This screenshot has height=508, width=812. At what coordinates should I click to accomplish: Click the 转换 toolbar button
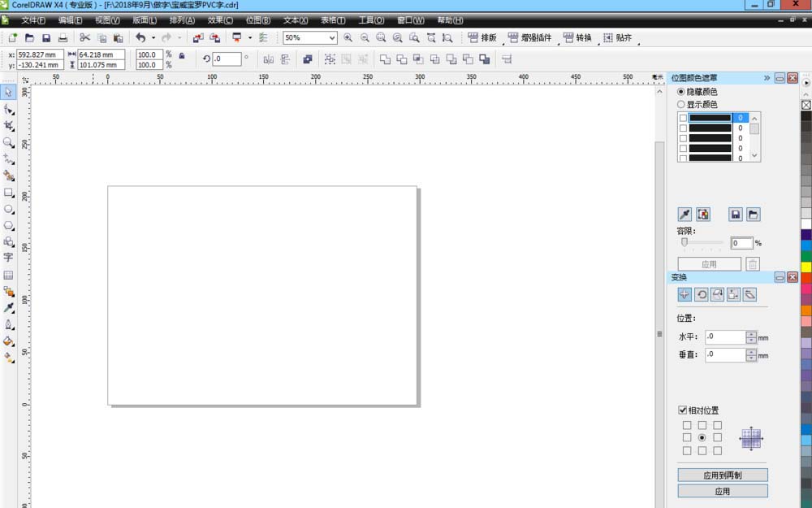pyautogui.click(x=577, y=38)
